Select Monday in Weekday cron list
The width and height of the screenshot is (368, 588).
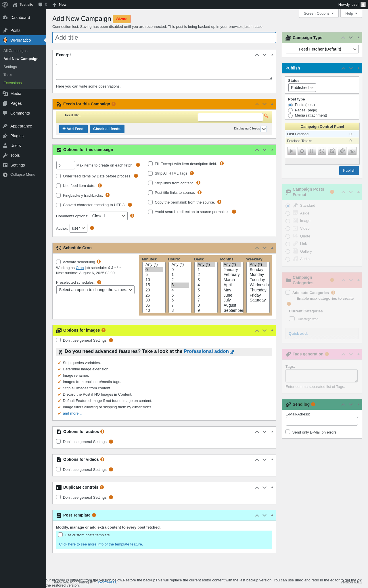tap(258, 275)
